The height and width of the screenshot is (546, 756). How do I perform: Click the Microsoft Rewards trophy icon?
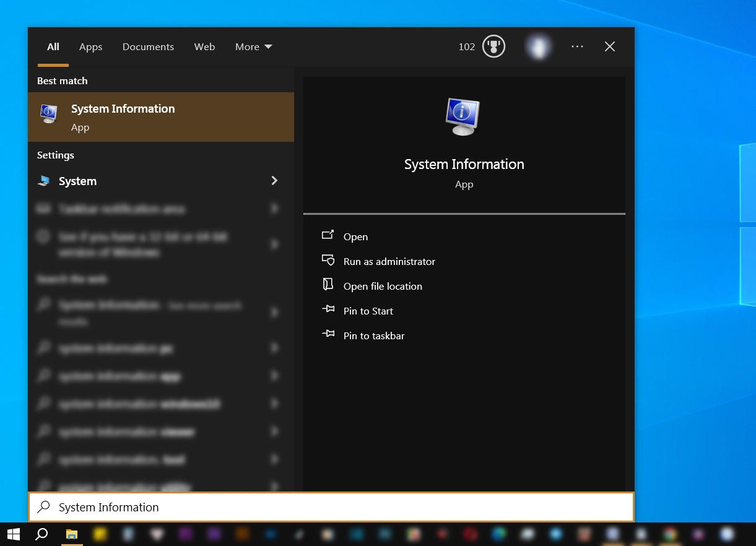point(493,46)
